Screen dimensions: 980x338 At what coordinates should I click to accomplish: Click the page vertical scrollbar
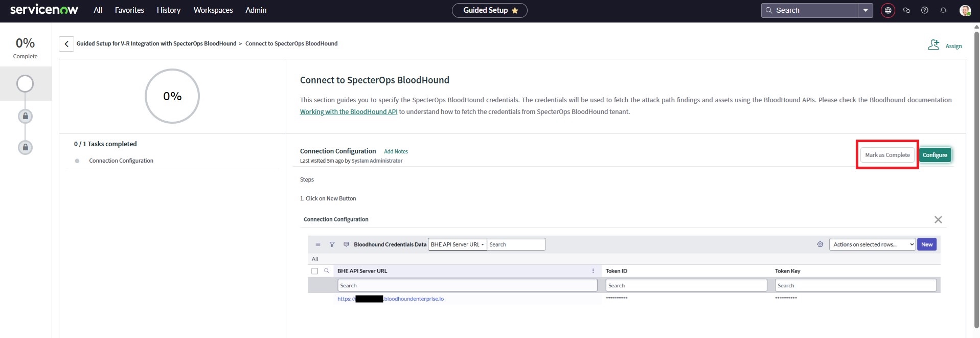976,179
